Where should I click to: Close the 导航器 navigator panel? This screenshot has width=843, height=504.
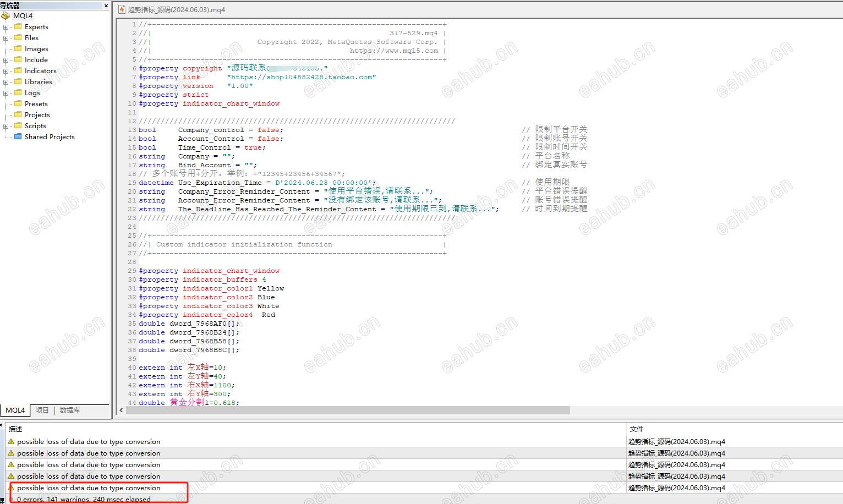point(106,6)
